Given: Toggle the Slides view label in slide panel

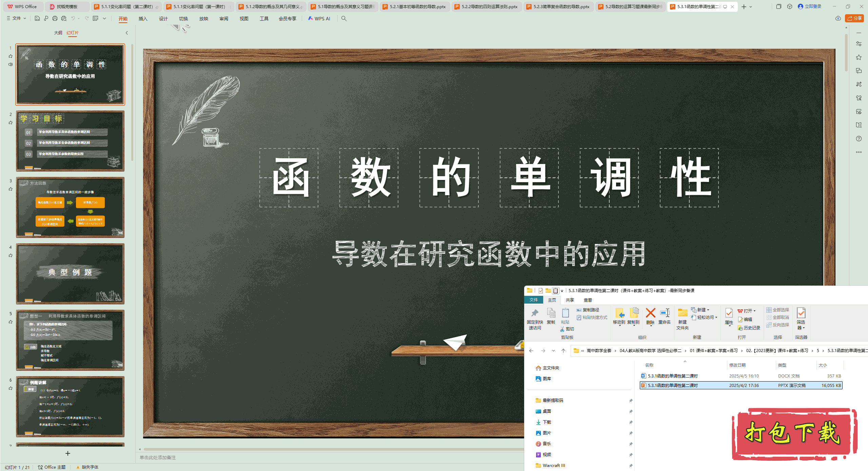Looking at the screenshot, I should coord(72,33).
